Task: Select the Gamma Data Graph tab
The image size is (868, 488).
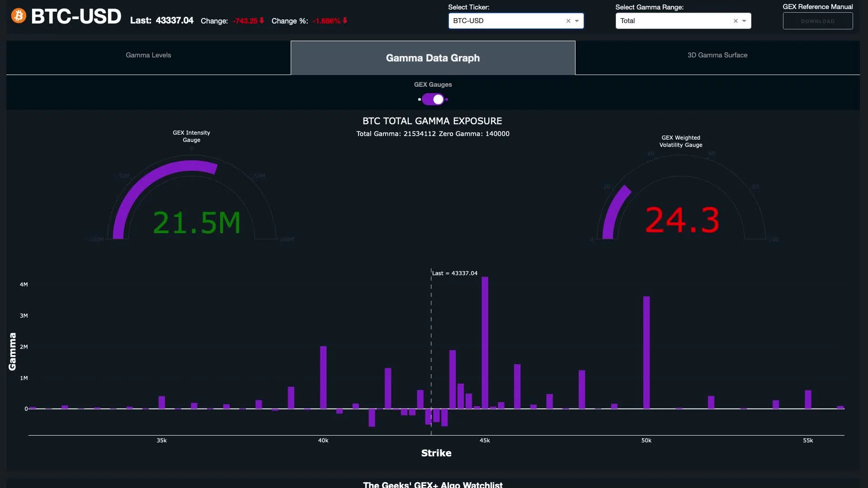Action: [433, 58]
